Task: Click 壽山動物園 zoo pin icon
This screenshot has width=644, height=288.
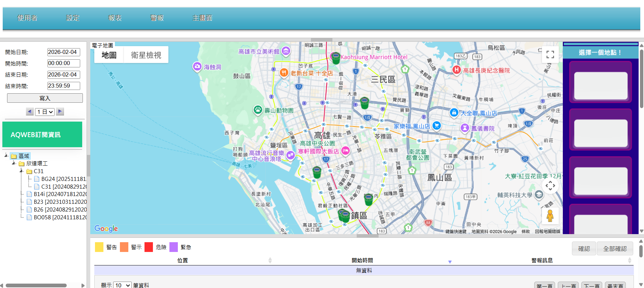Action: pos(258,109)
